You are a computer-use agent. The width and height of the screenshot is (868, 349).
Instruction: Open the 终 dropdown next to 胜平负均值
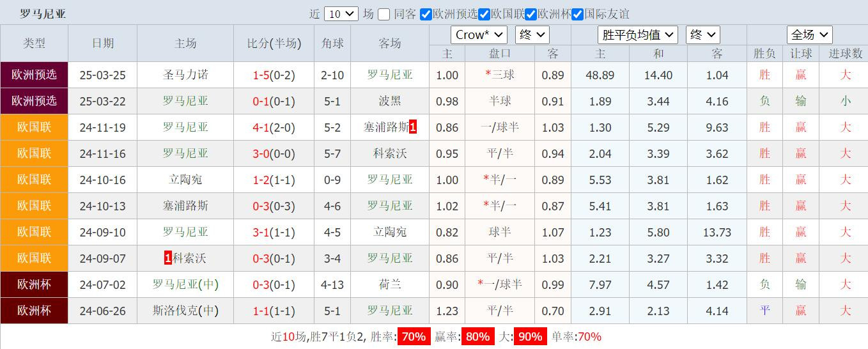point(703,35)
